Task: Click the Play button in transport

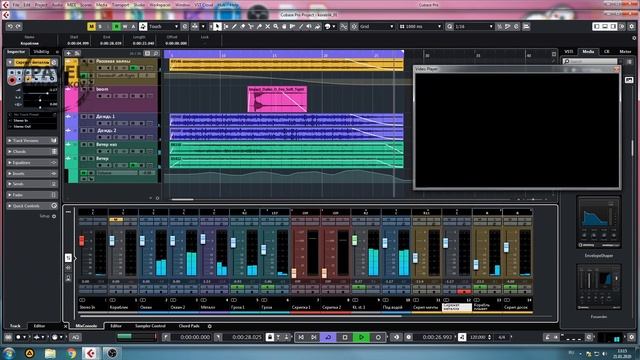Action: click(361, 337)
